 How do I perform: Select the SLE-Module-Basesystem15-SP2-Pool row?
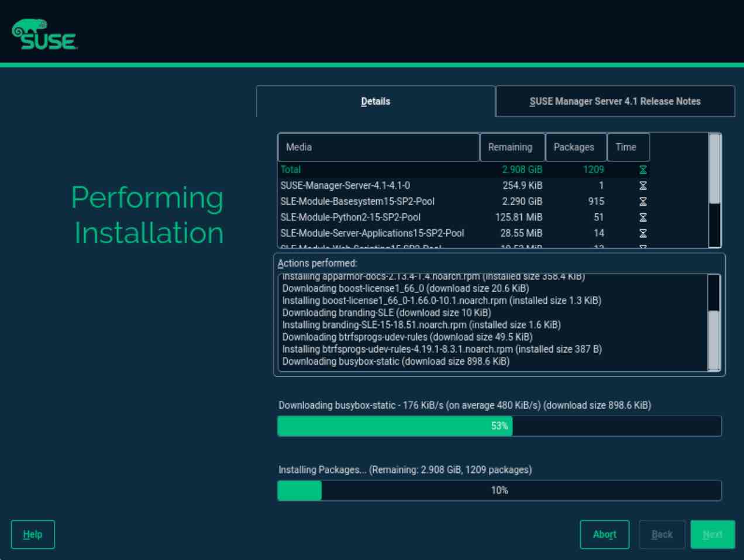coord(464,201)
